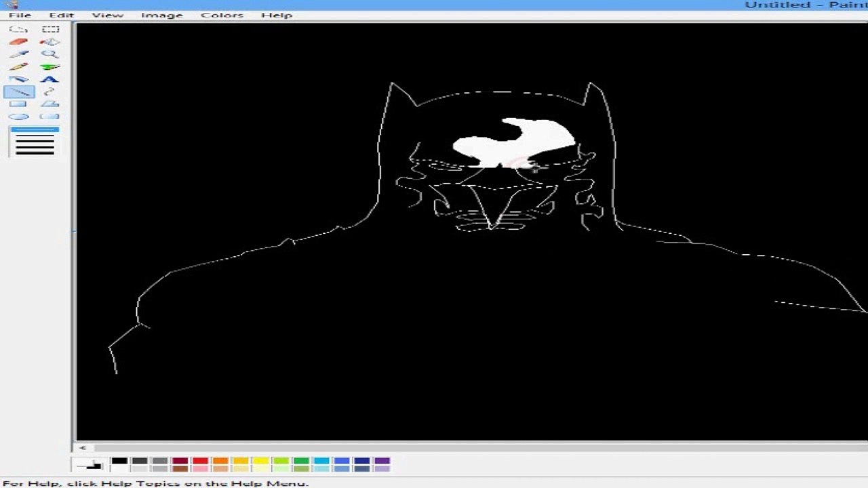Activate the Airbrush spray tool
The height and width of the screenshot is (488, 868).
pyautogui.click(x=18, y=79)
